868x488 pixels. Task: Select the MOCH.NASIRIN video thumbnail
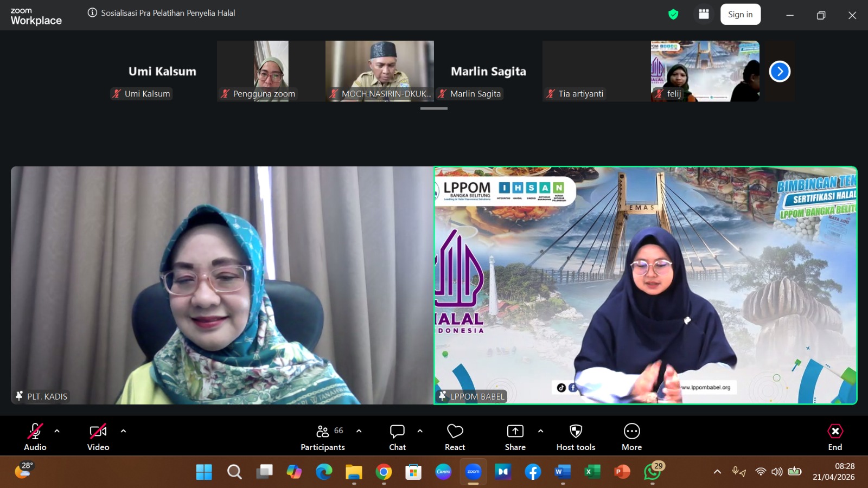380,70
